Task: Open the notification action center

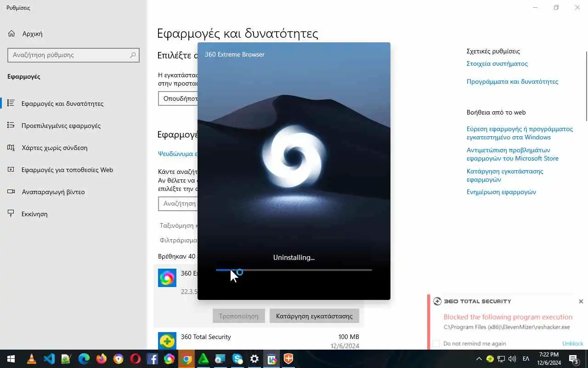Action: (x=574, y=359)
